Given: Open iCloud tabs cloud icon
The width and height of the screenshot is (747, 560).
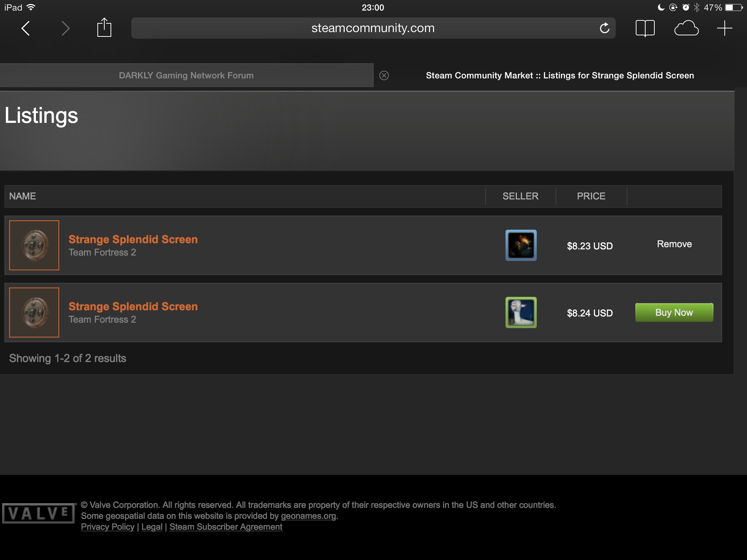Looking at the screenshot, I should click(686, 28).
